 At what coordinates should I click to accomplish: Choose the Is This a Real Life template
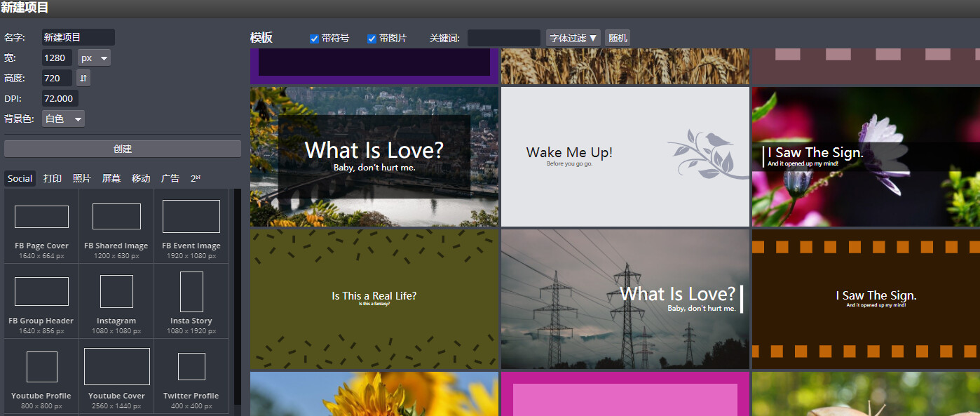click(374, 299)
